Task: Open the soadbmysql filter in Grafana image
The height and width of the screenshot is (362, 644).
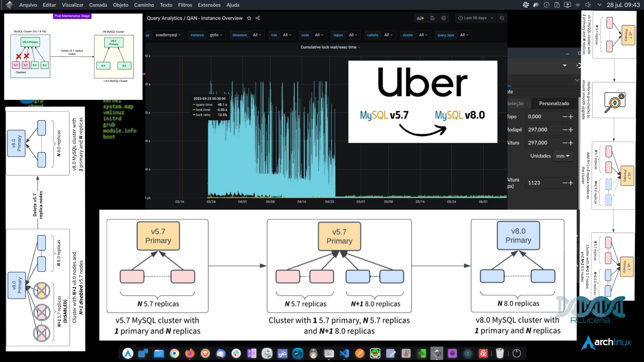Action: (x=168, y=35)
